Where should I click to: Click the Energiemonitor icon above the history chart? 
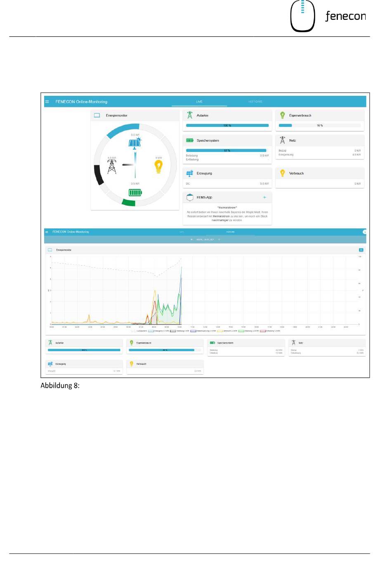pyautogui.click(x=50, y=250)
